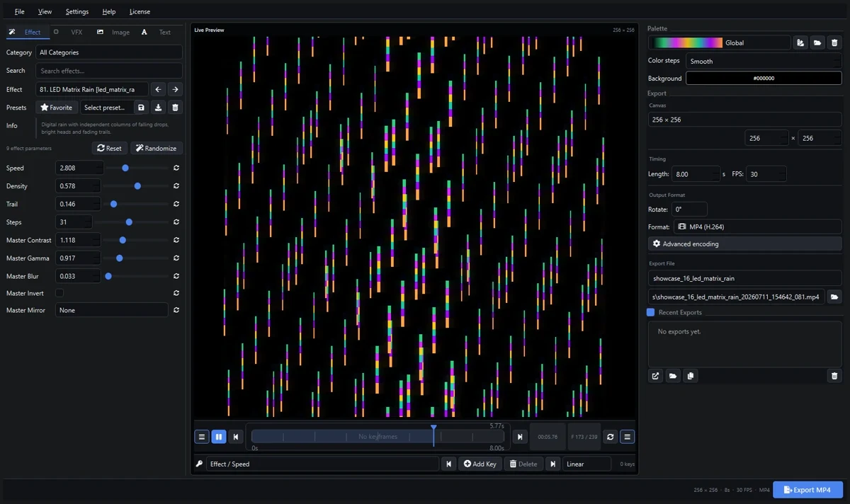The width and height of the screenshot is (850, 504).
Task: Toggle the Recent Exports checkbox
Action: pyautogui.click(x=651, y=312)
